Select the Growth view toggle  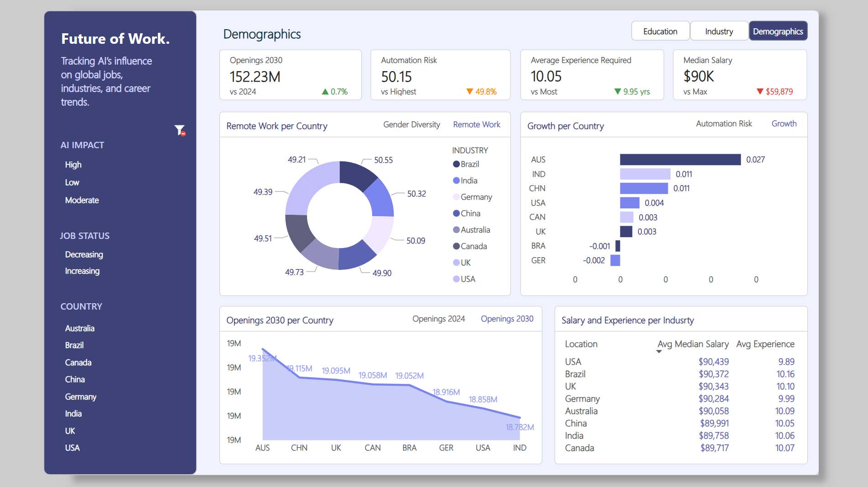point(784,124)
